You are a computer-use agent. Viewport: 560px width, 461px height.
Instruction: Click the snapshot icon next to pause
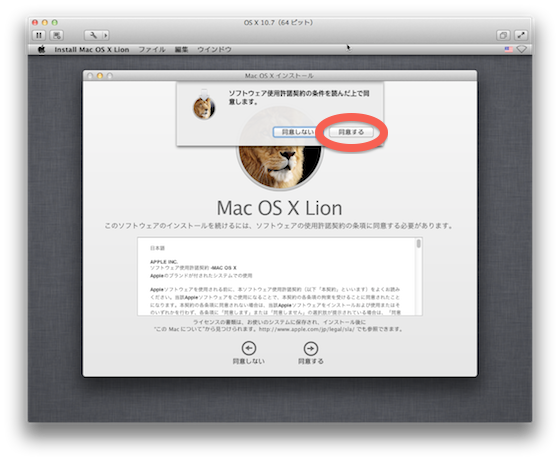56,35
